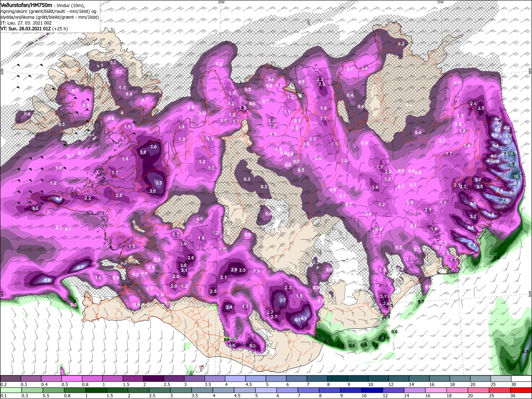Select the 4.5 periwinkle swatch in lower legend row
This screenshot has width=532, height=399.
pyautogui.click(x=245, y=390)
